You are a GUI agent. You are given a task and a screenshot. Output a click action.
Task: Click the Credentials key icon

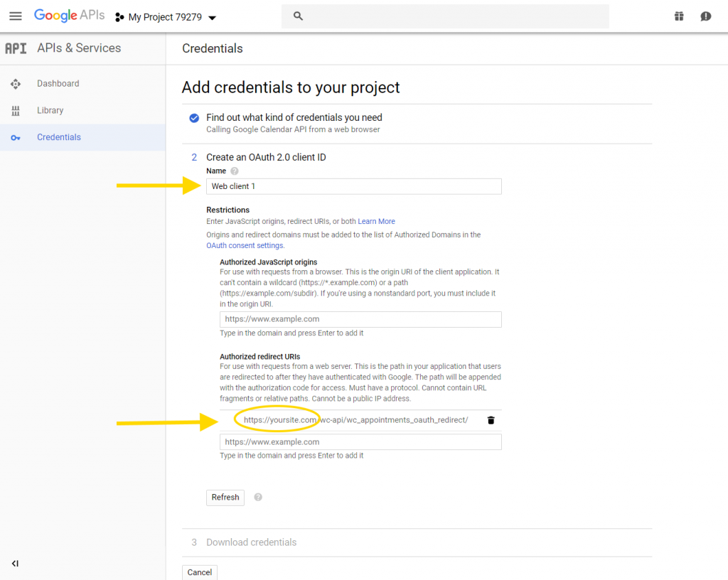[16, 138]
